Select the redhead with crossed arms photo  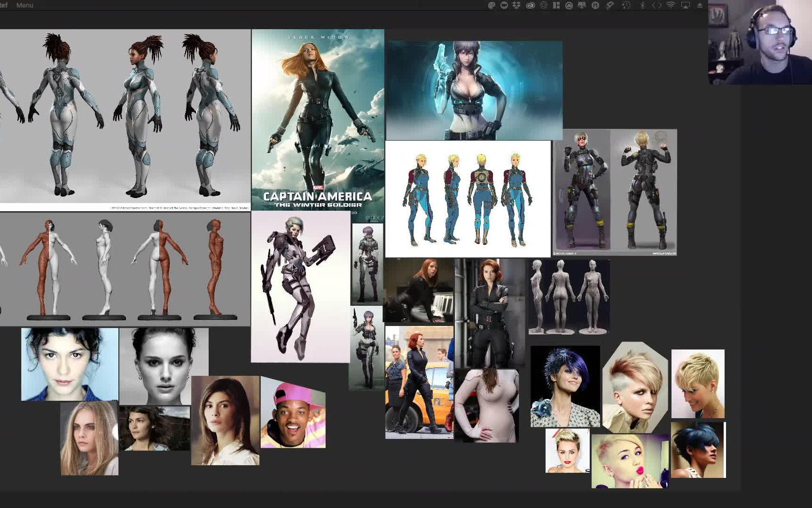coord(490,314)
